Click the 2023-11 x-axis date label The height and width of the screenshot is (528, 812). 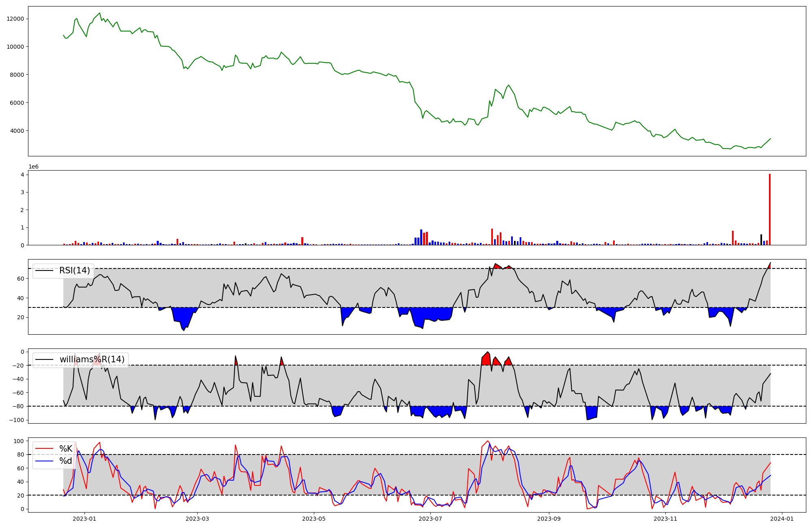(666, 519)
